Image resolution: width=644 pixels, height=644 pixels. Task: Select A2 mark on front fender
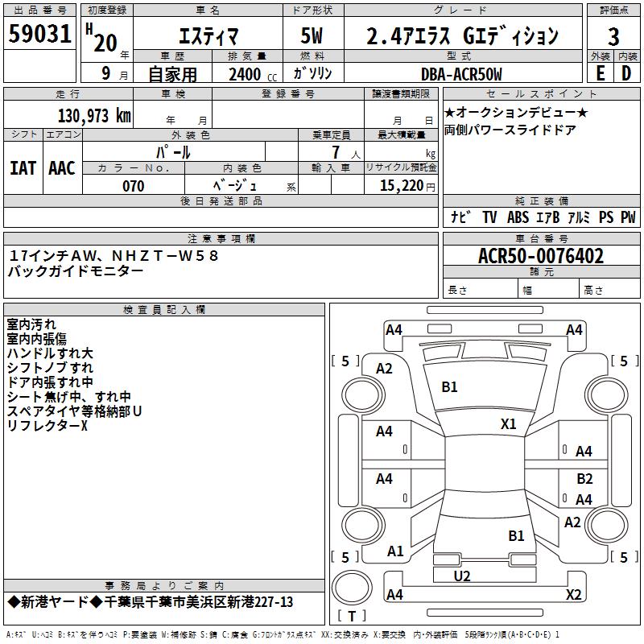pyautogui.click(x=384, y=369)
